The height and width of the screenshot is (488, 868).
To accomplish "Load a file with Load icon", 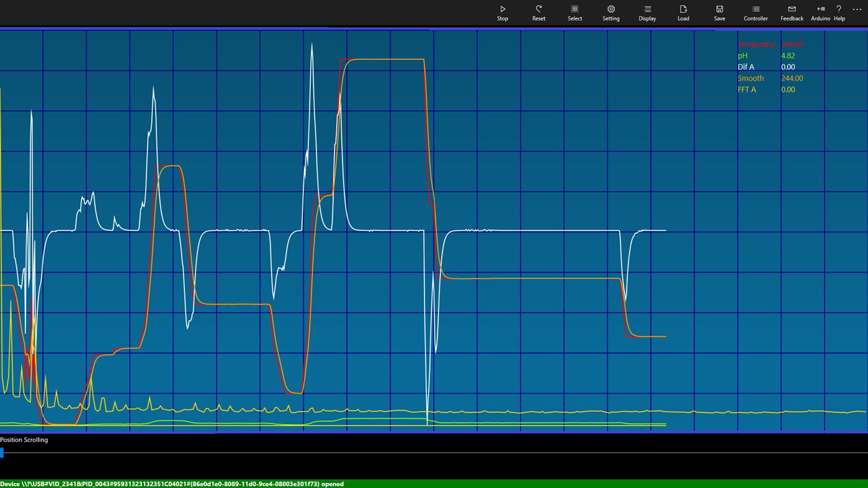I will point(683,9).
